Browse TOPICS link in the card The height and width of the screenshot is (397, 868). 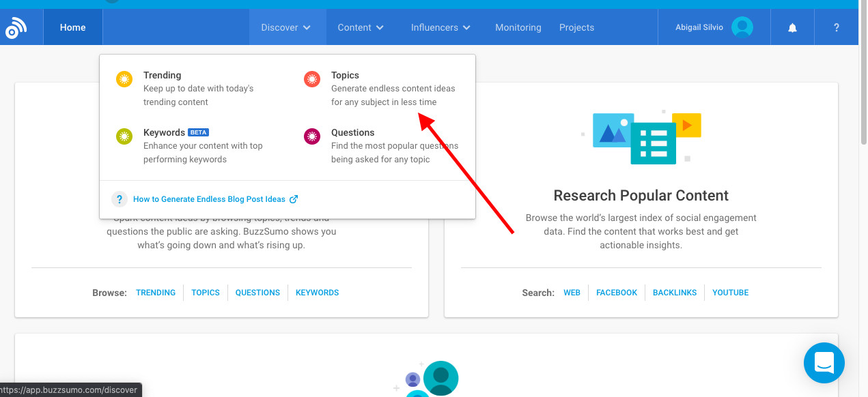[206, 293]
